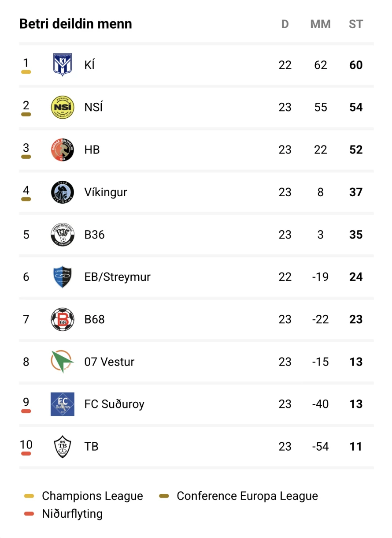Click the B36 round crest
The width and height of the screenshot is (392, 538).
tap(62, 234)
